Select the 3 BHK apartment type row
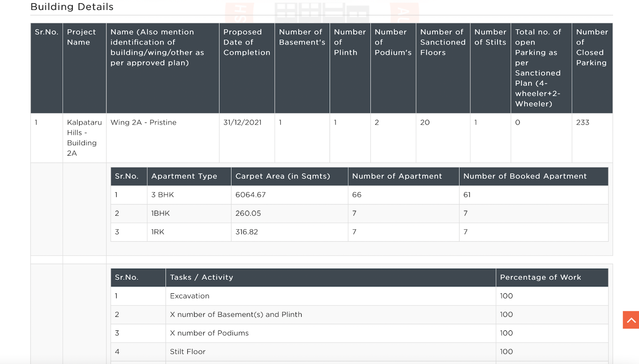Screen dimensions: 639x364 (359, 195)
